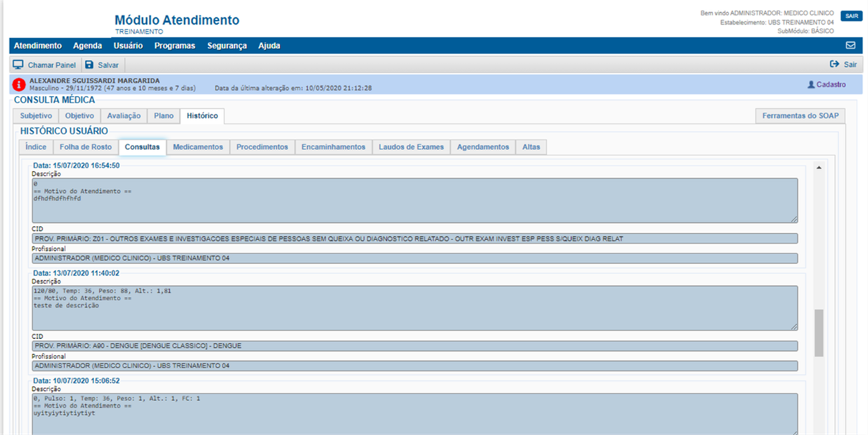Screen dimensions: 868x435
Task: Switch to the Subjetivo tab
Action: point(36,115)
